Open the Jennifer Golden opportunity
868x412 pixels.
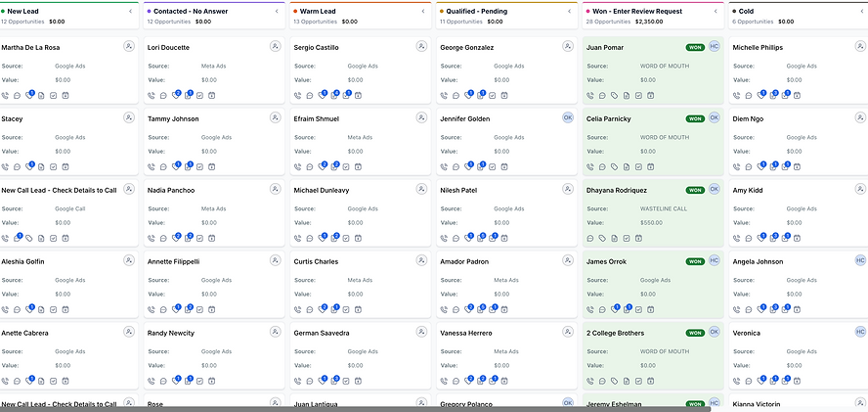465,118
